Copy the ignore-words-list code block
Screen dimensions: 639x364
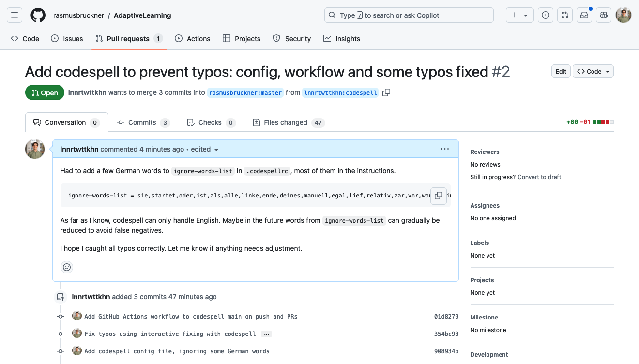(x=439, y=196)
